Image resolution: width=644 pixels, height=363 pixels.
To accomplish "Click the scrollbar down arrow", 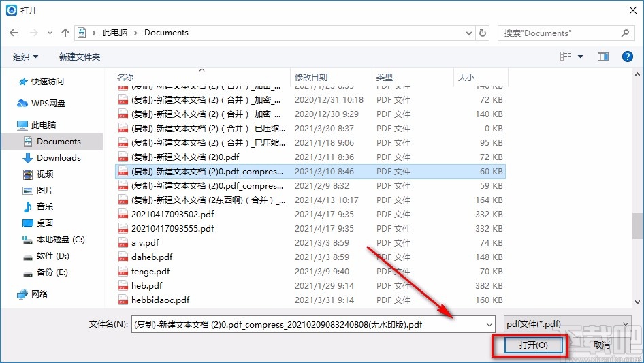I will coord(637,302).
